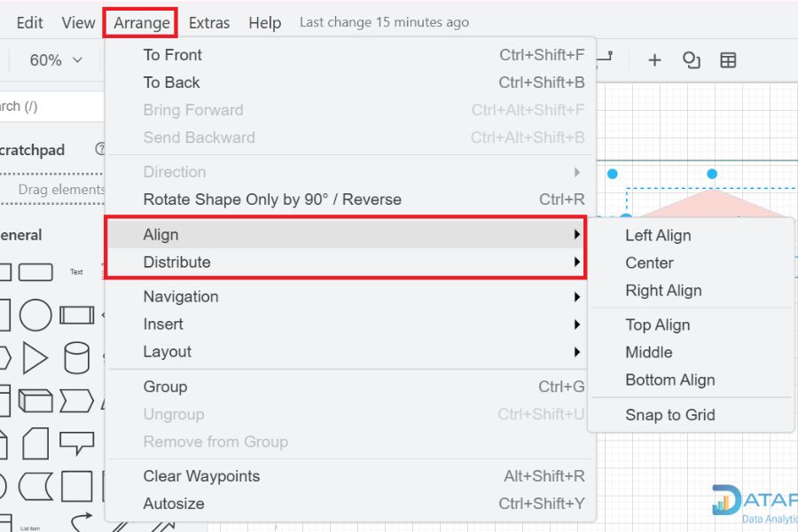This screenshot has width=798, height=532.
Task: Click the plus insert icon in toolbar
Action: click(x=654, y=60)
